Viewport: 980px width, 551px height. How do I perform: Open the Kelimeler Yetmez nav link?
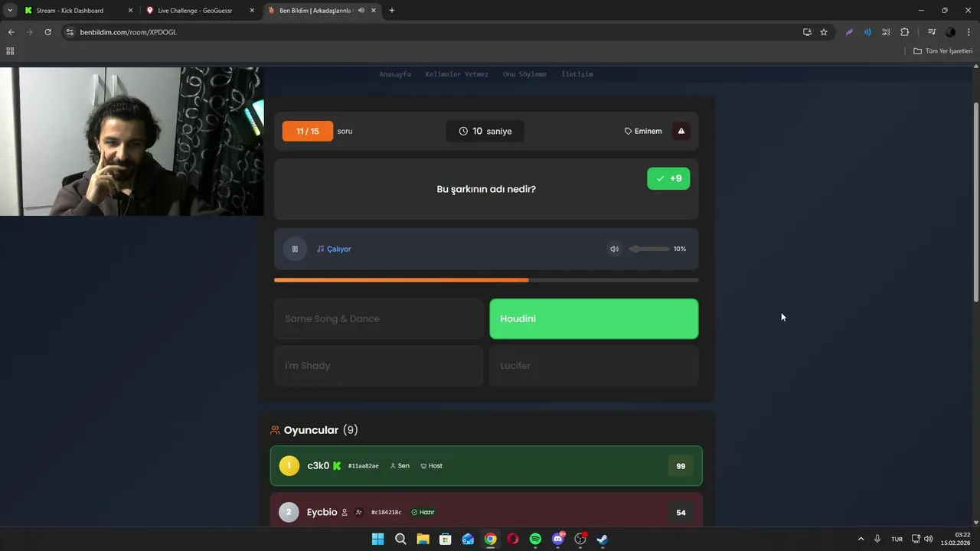pos(457,74)
